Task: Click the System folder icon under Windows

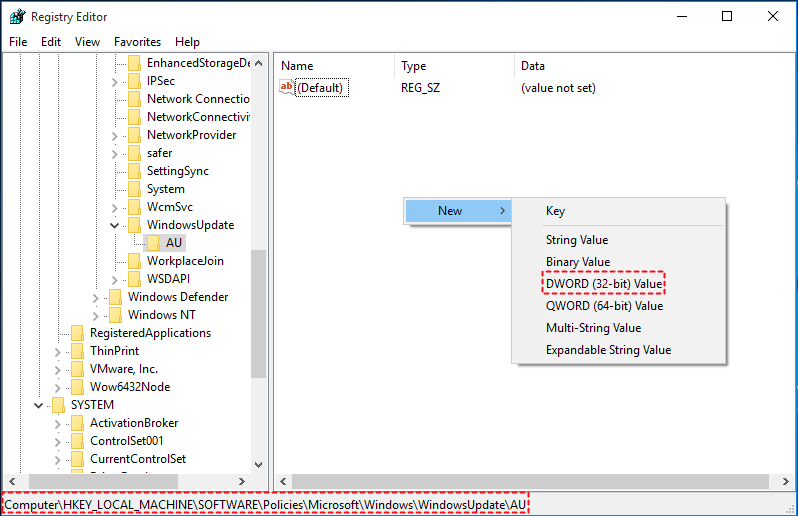Action: [x=134, y=189]
